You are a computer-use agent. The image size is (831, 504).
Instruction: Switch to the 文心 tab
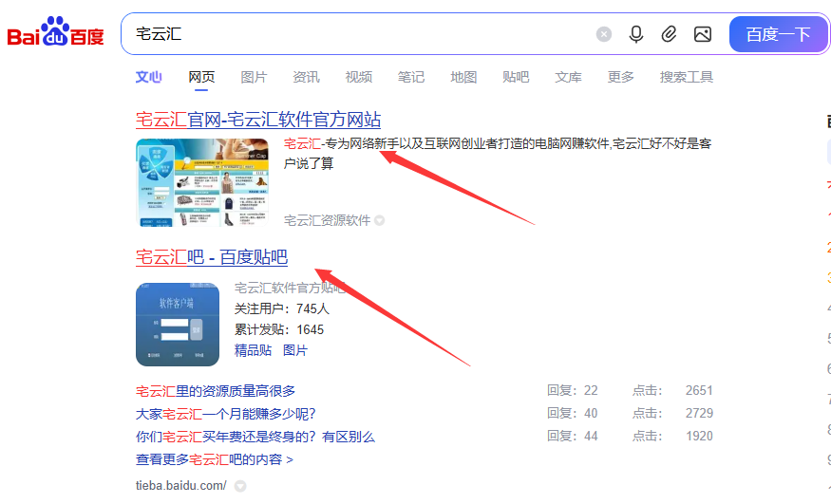148,77
